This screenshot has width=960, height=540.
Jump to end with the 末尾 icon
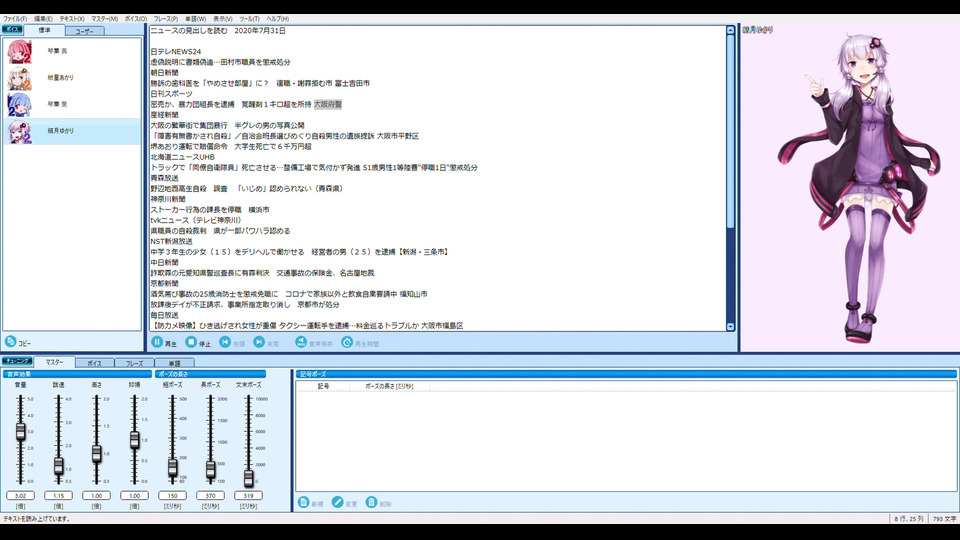point(259,342)
